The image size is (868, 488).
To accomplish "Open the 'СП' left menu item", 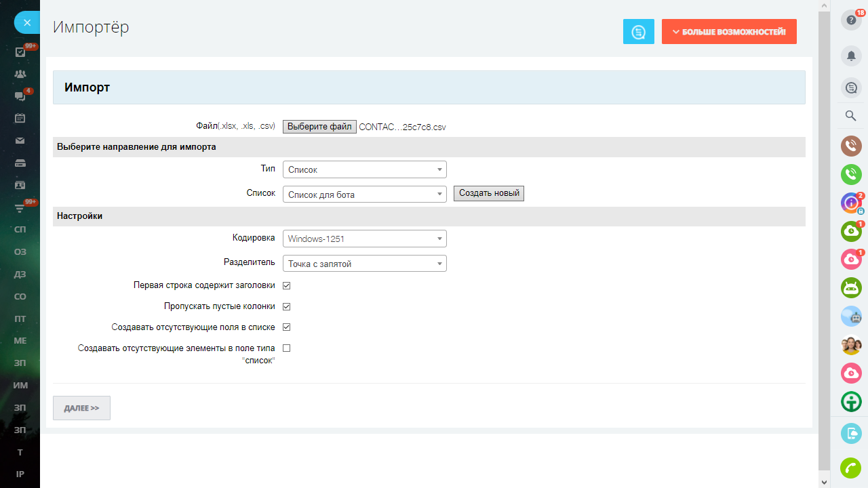I will (20, 230).
